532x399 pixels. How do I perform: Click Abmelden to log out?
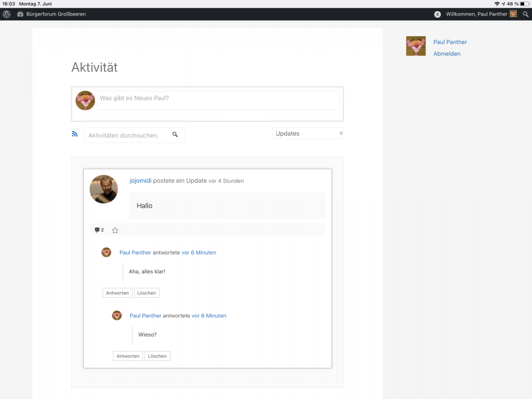click(447, 54)
